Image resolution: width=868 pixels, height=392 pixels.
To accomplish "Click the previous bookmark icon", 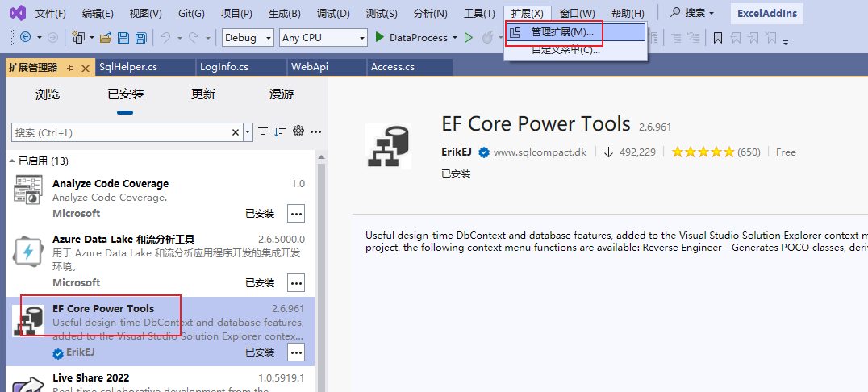I will click(x=736, y=38).
